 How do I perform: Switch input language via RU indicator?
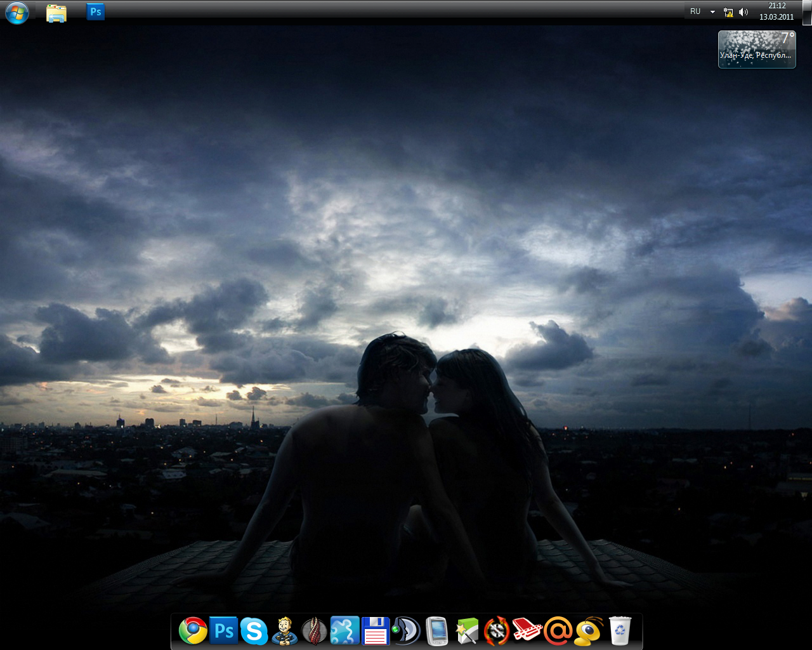(695, 11)
